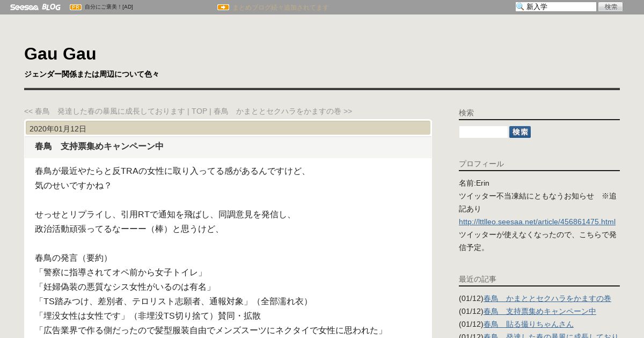Click the sidebar 検索 section heading
The height and width of the screenshot is (338, 644).
pos(466,113)
